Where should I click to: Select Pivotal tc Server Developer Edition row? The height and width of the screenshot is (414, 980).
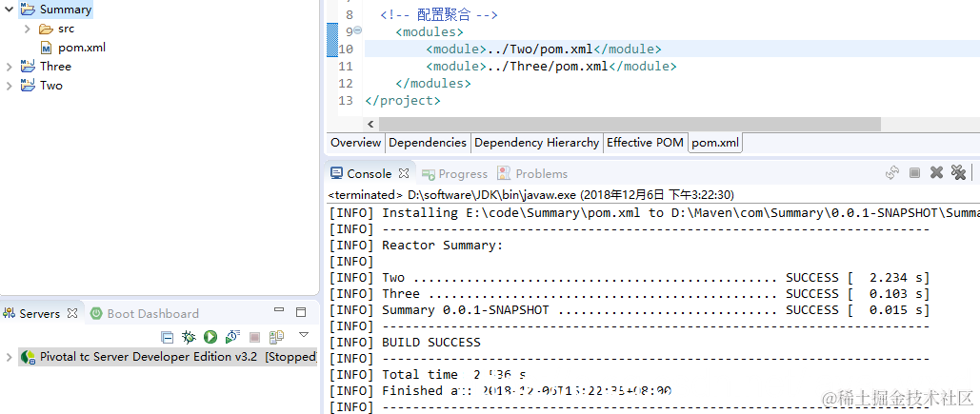click(168, 357)
